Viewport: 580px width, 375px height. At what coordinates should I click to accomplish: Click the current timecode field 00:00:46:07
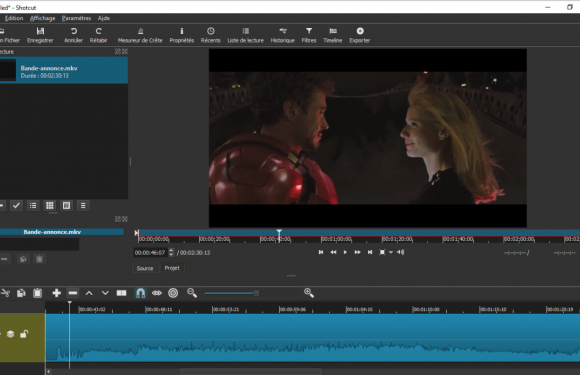[150, 253]
